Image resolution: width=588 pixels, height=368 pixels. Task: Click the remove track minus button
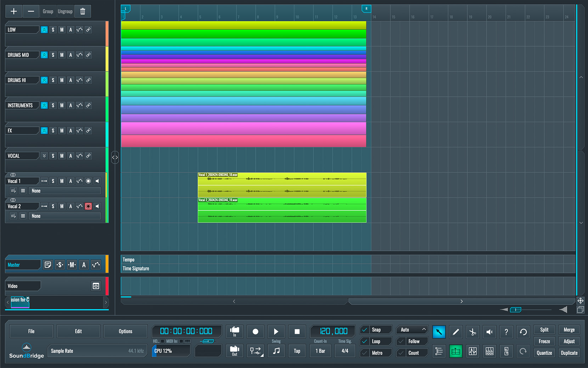pos(31,11)
